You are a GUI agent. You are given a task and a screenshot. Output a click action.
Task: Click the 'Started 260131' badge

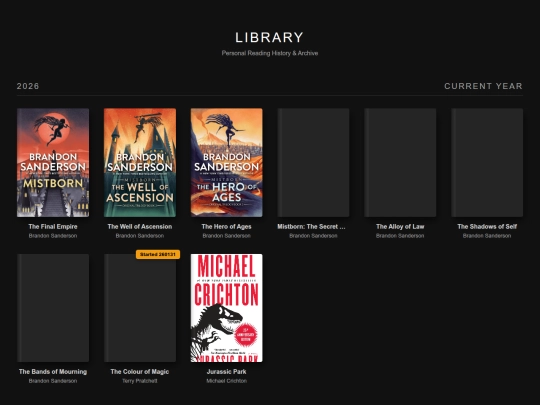158,255
